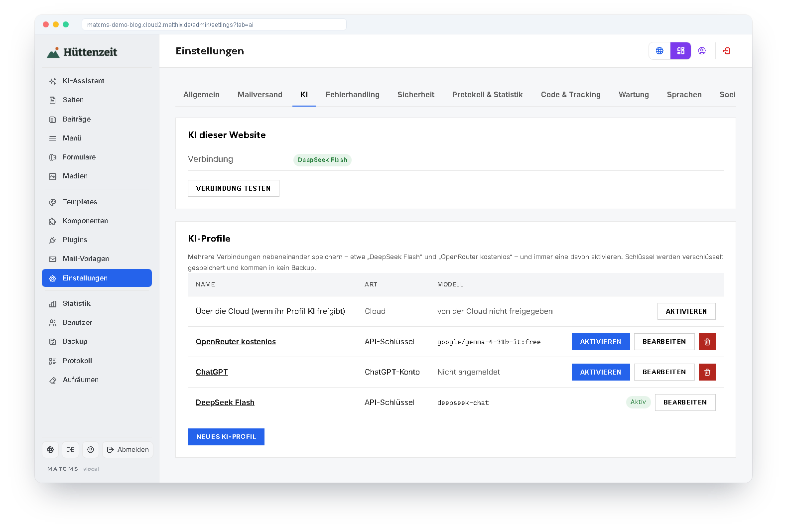
Task: Delete the OpenRouter kostenlos profile
Action: tap(707, 342)
